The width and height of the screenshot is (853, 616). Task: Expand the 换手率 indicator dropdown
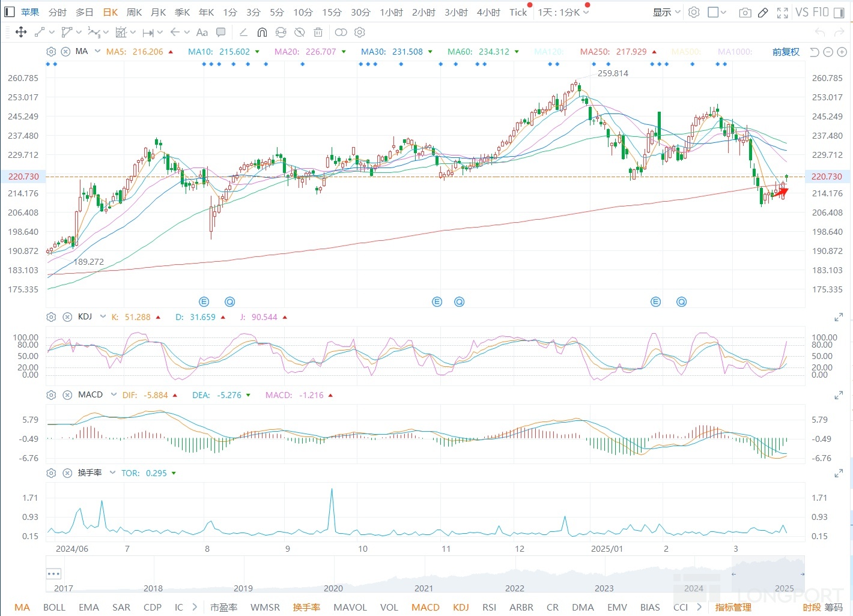[x=113, y=473]
